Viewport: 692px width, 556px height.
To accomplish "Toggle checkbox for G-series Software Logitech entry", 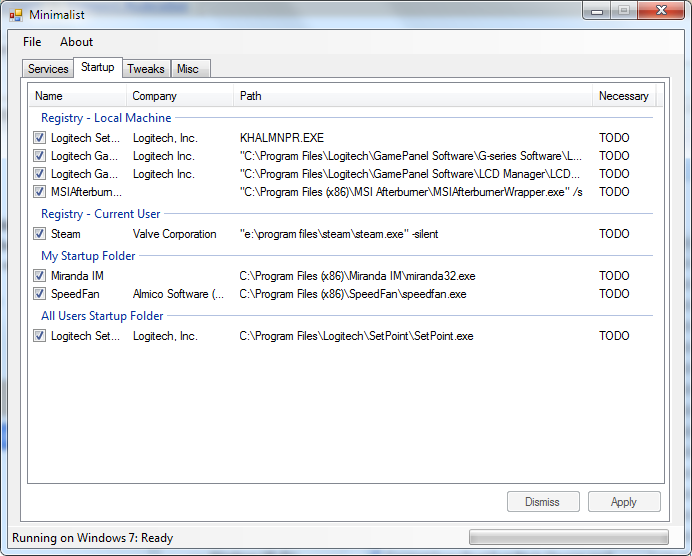I will click(x=39, y=156).
